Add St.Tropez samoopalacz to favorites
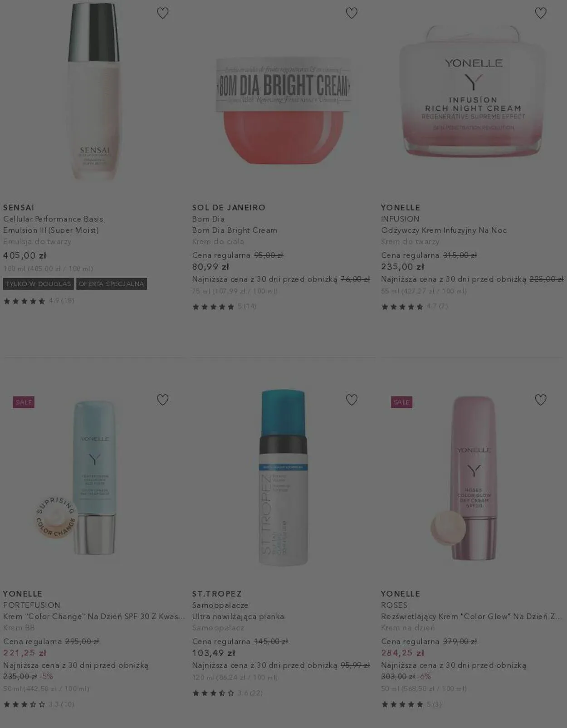The width and height of the screenshot is (567, 728). click(352, 400)
